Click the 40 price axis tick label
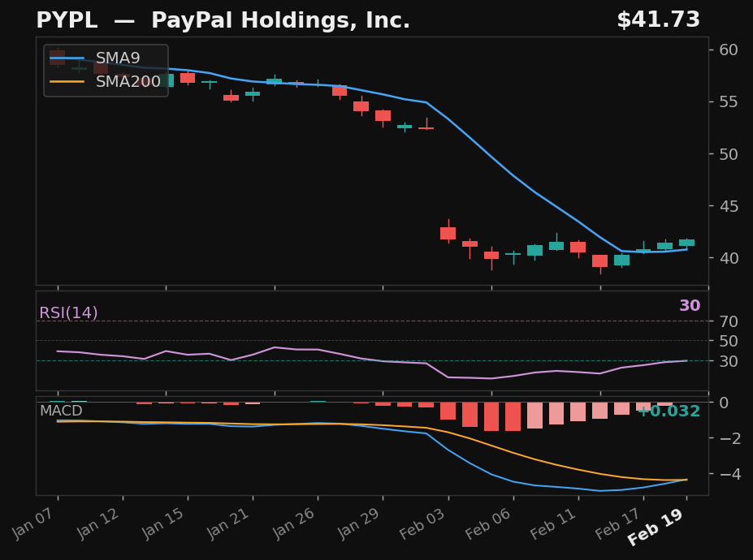 pos(729,258)
